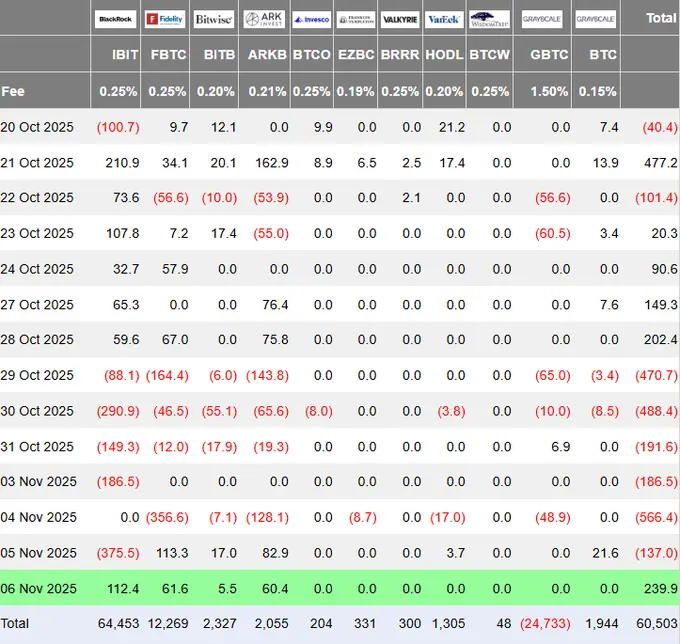Image resolution: width=680 pixels, height=644 pixels.
Task: Click the Total column header
Action: tap(661, 18)
